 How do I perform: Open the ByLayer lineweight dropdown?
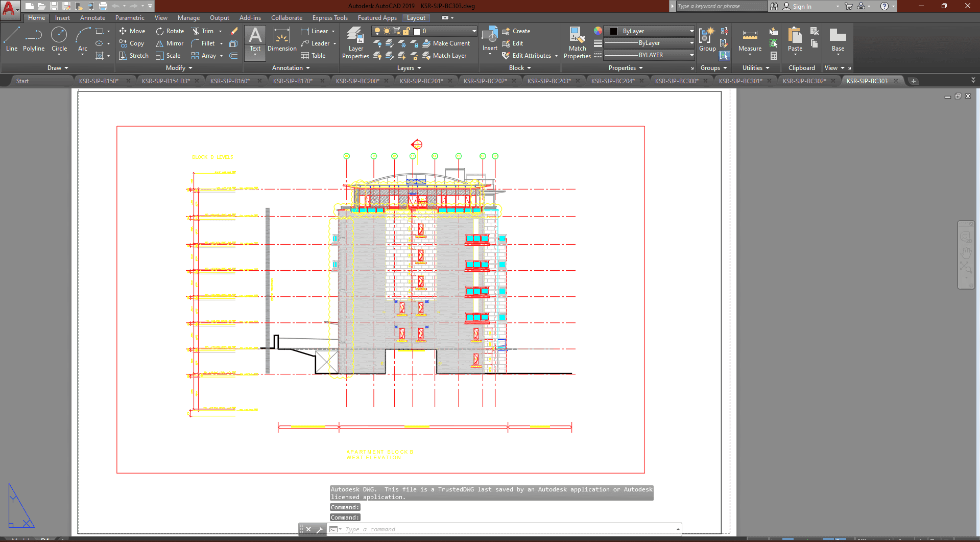click(691, 43)
